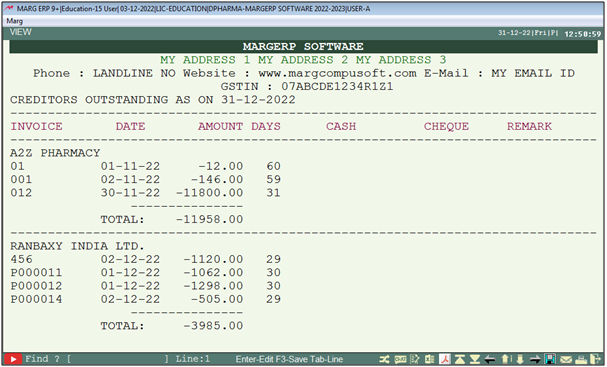Click the INVOICE column header
Image resolution: width=607 pixels, height=367 pixels.
[x=36, y=126]
